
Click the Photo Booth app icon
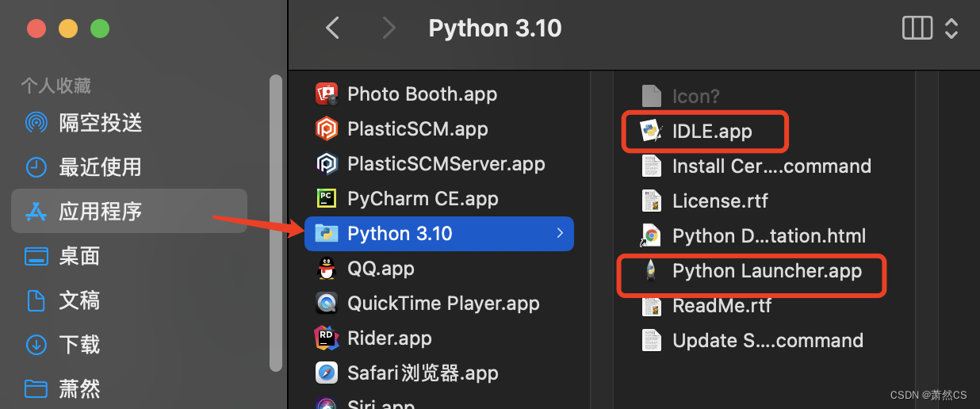[x=327, y=94]
